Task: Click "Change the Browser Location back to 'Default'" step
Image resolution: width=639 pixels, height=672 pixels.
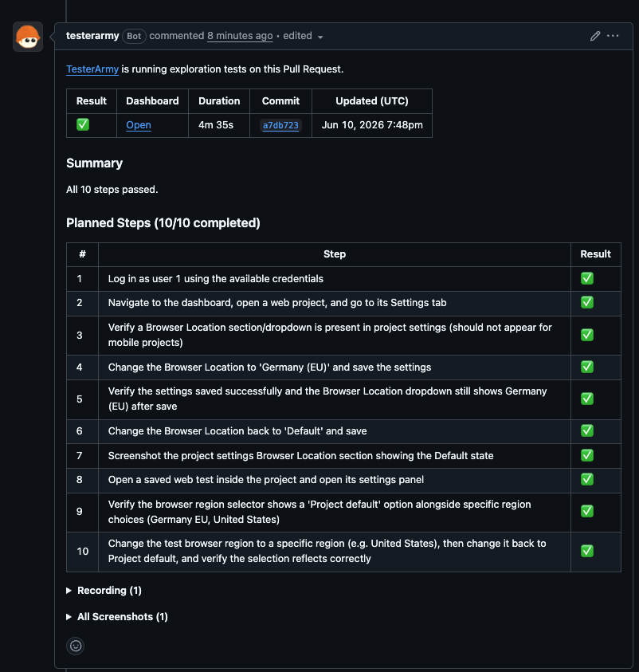Action: 237,431
